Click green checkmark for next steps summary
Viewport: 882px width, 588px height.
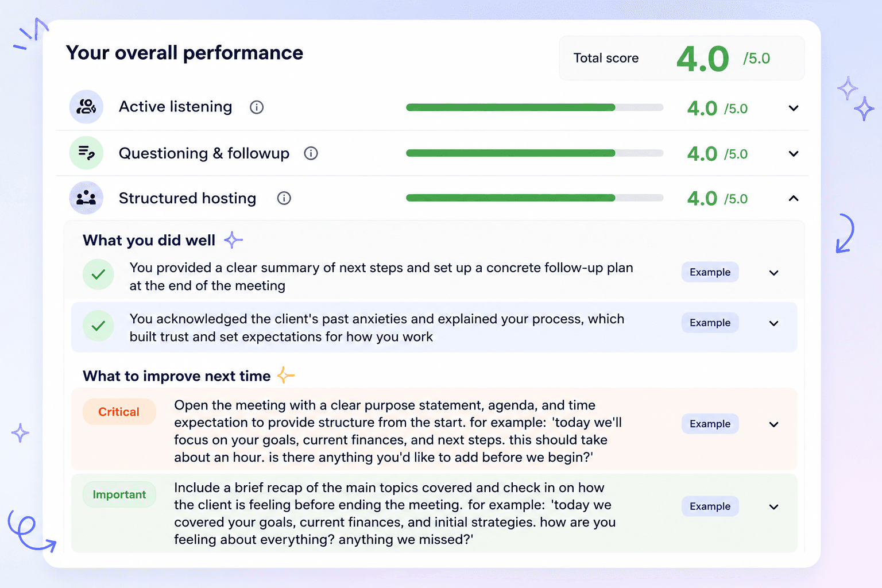tap(98, 274)
